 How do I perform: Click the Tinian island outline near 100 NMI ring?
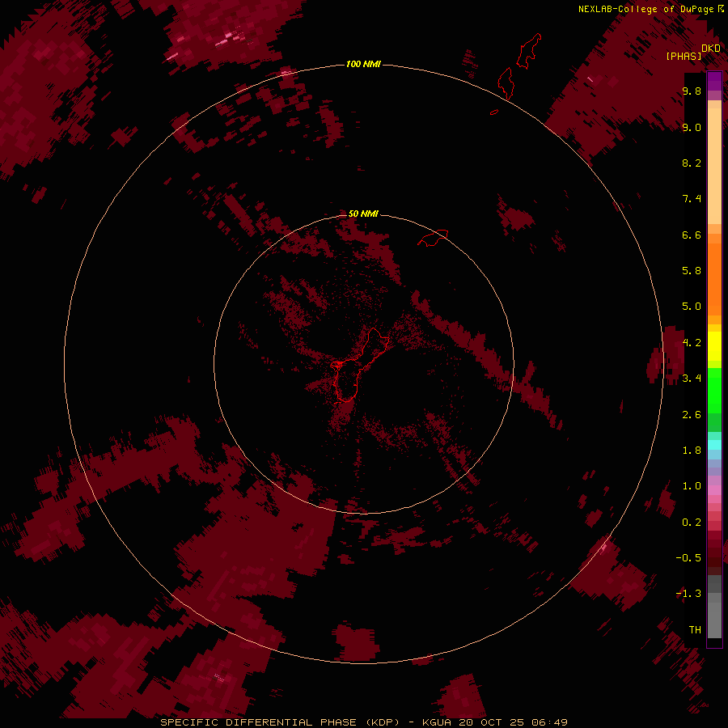coord(506,83)
